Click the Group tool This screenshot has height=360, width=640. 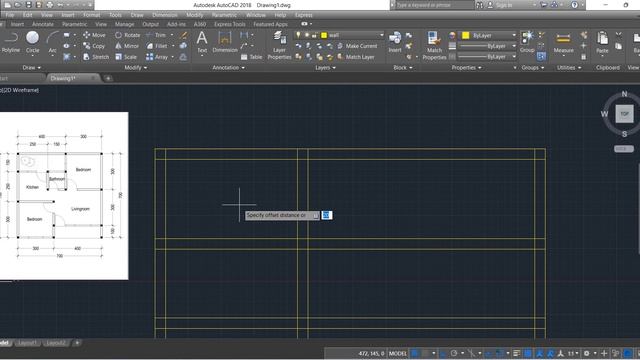527,42
